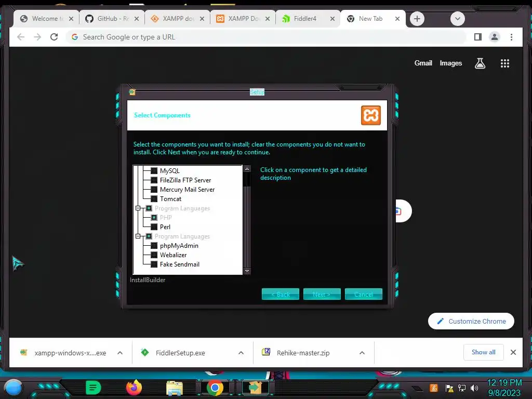This screenshot has height=399, width=532.
Task: Toggle the MySQL component checkbox
Action: coord(154,170)
